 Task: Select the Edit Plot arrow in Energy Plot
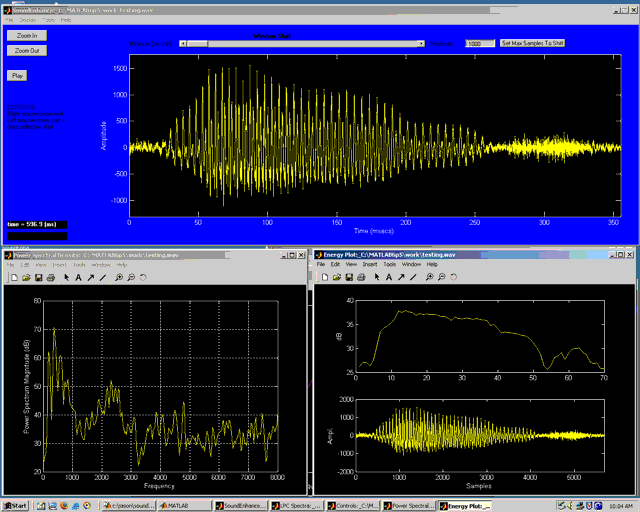[375, 277]
